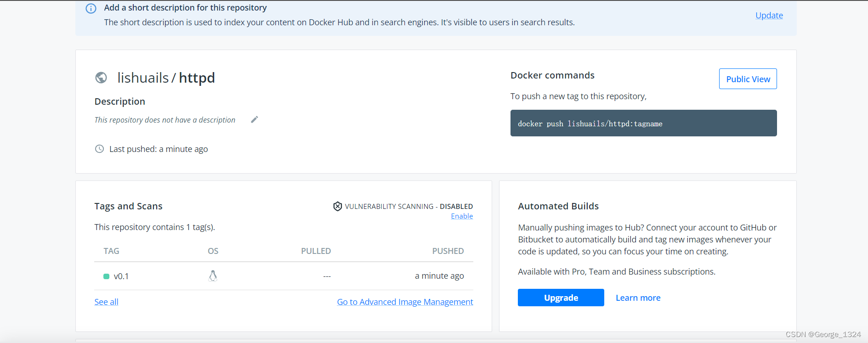Image resolution: width=868 pixels, height=343 pixels.
Task: Click the Linux penguin OS icon
Action: coord(213,276)
